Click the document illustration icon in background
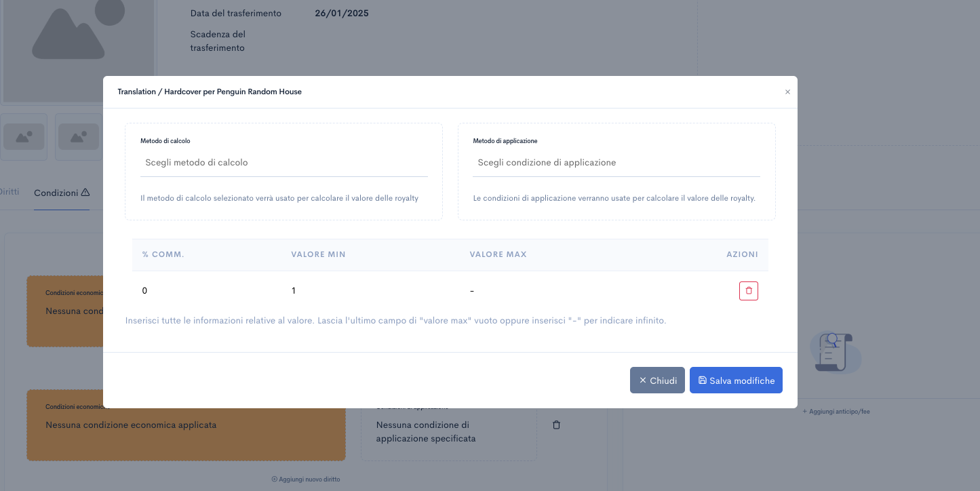This screenshot has width=980, height=491. click(836, 352)
